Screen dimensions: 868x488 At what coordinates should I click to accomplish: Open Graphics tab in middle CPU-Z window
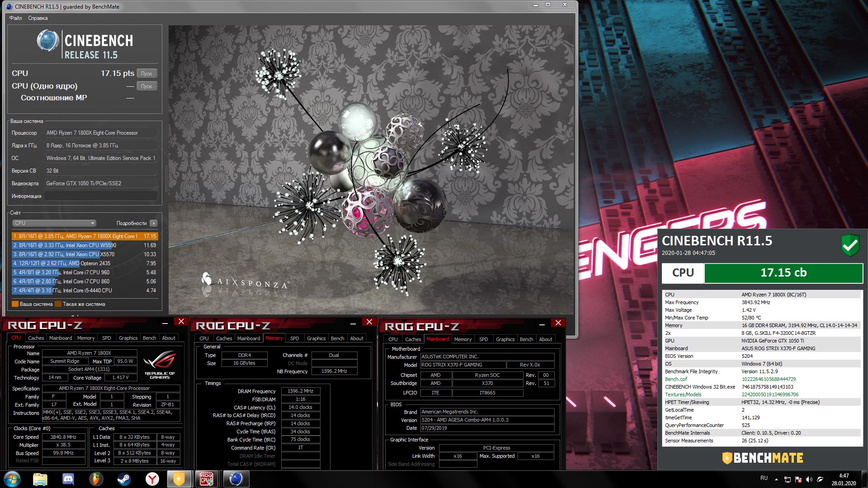316,338
